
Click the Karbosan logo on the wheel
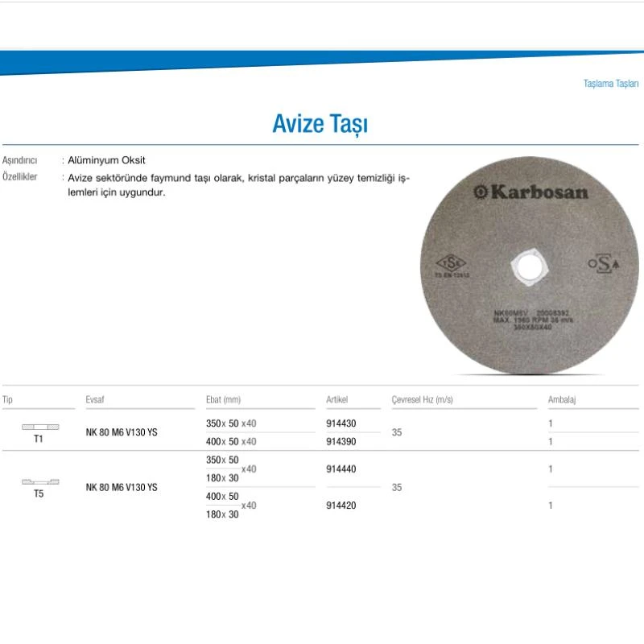coord(530,192)
